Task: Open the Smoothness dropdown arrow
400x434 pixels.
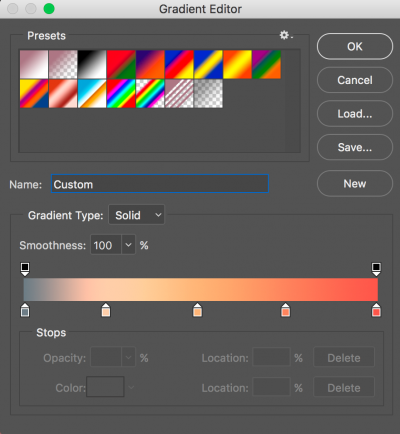Action: click(128, 245)
